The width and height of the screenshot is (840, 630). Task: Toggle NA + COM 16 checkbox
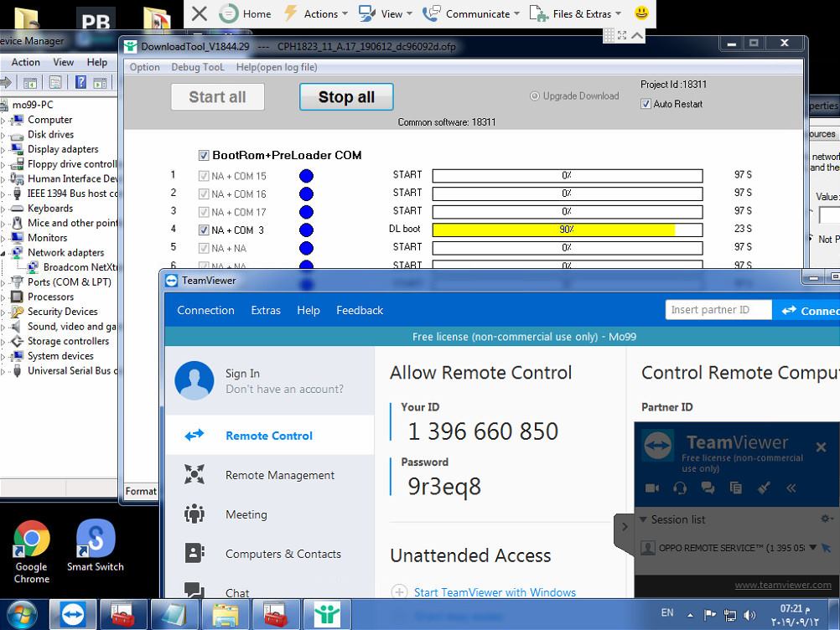[x=204, y=194]
